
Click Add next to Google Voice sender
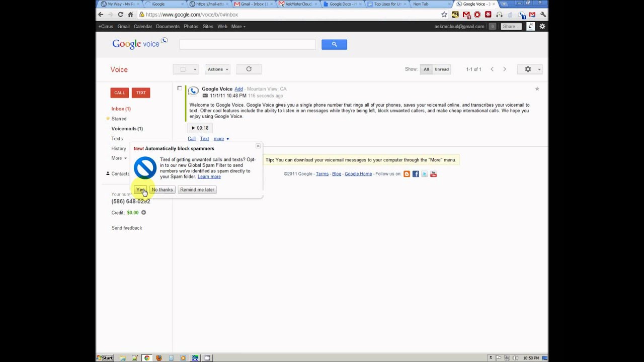238,89
